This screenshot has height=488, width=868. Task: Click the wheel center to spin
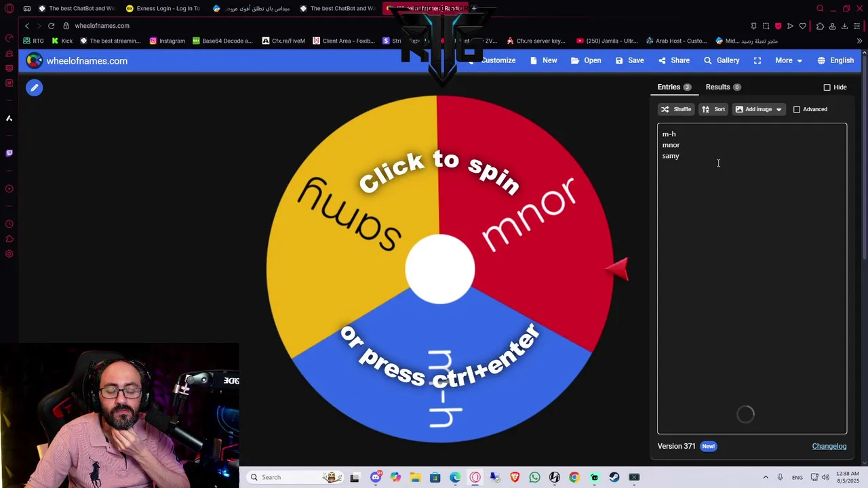(440, 269)
